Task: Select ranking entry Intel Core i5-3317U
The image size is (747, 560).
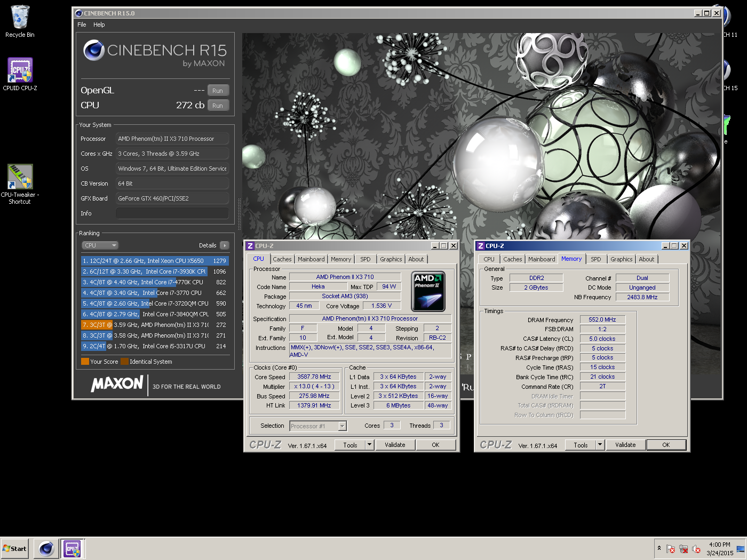Action: pyautogui.click(x=155, y=346)
